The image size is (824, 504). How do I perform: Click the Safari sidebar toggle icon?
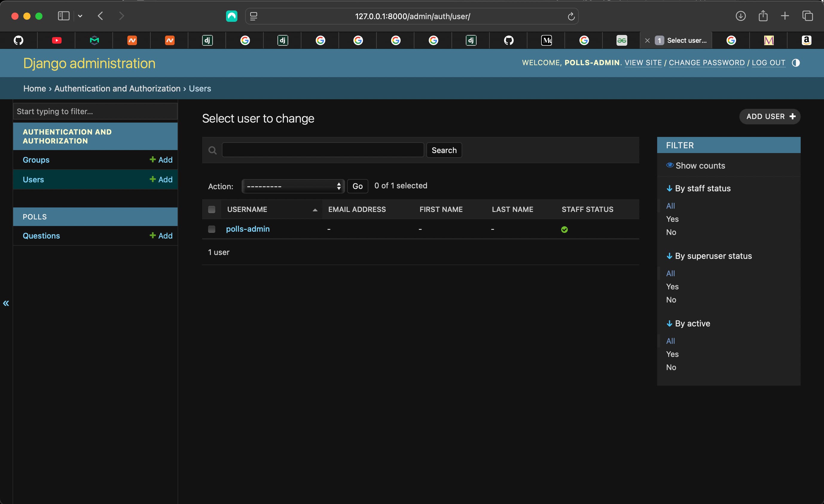[x=64, y=16]
